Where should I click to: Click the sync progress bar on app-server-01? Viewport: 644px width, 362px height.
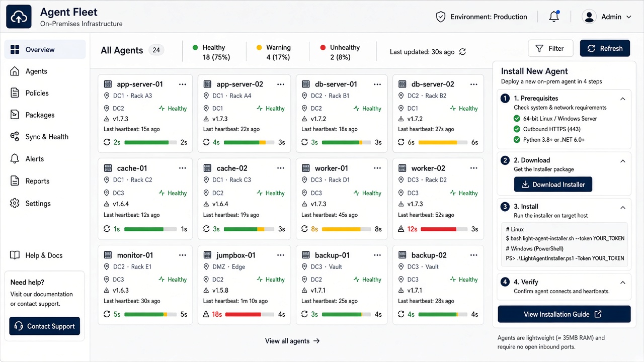point(150,142)
